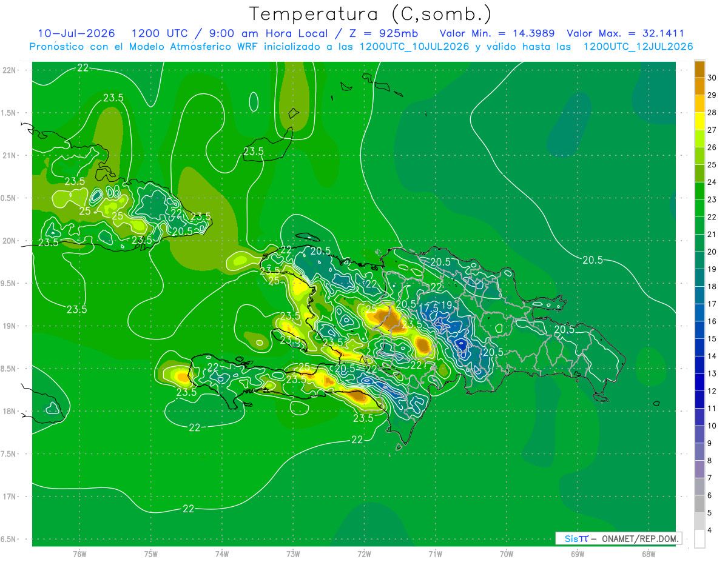
Task: Click the '73W' longitude axis label
Action: [293, 554]
